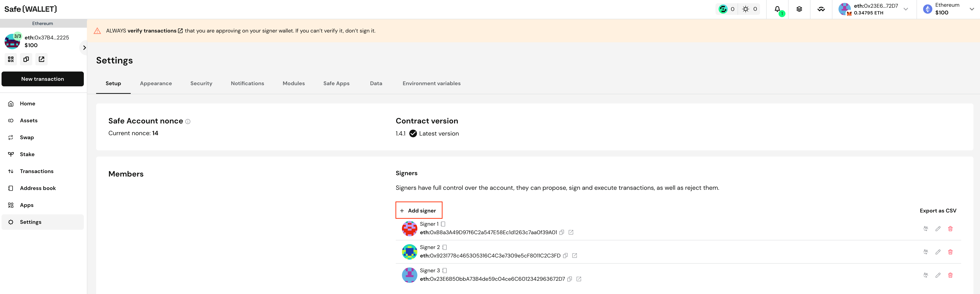Click the batch transactions stack icon

799,9
